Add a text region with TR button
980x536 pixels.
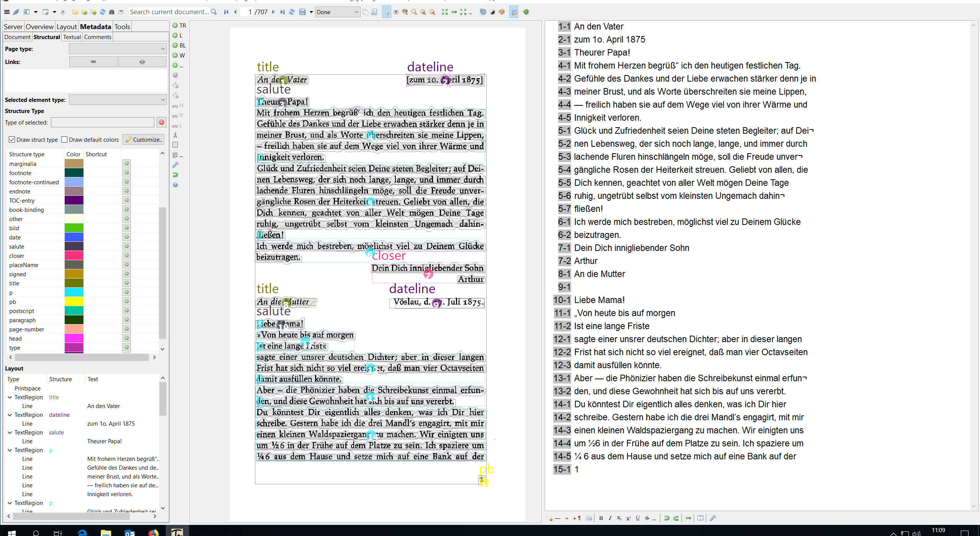(179, 26)
